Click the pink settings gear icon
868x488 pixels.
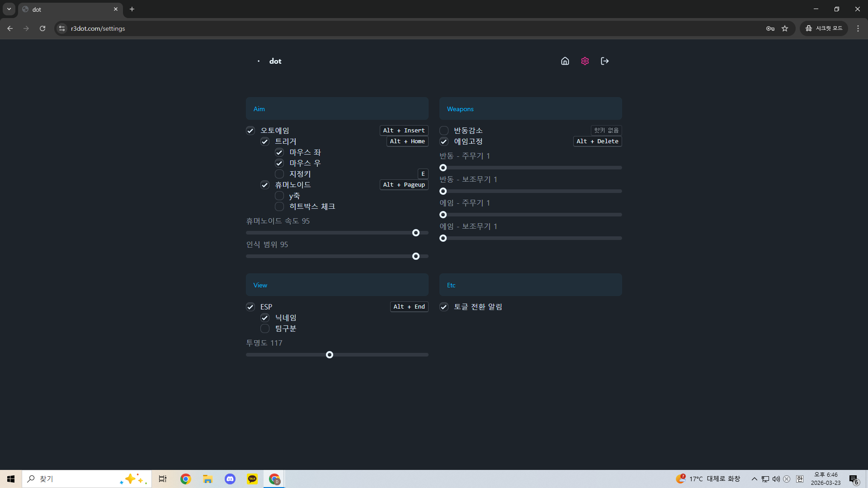[x=585, y=61]
